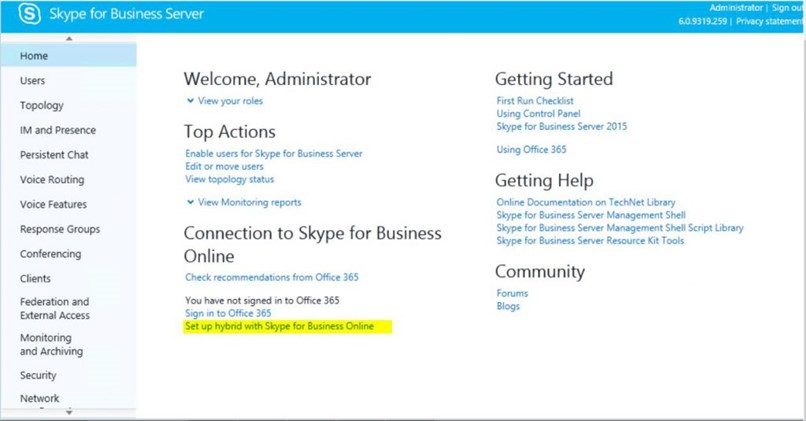Open Using Office 365 link
Image resolution: width=806 pixels, height=421 pixels.
[532, 150]
